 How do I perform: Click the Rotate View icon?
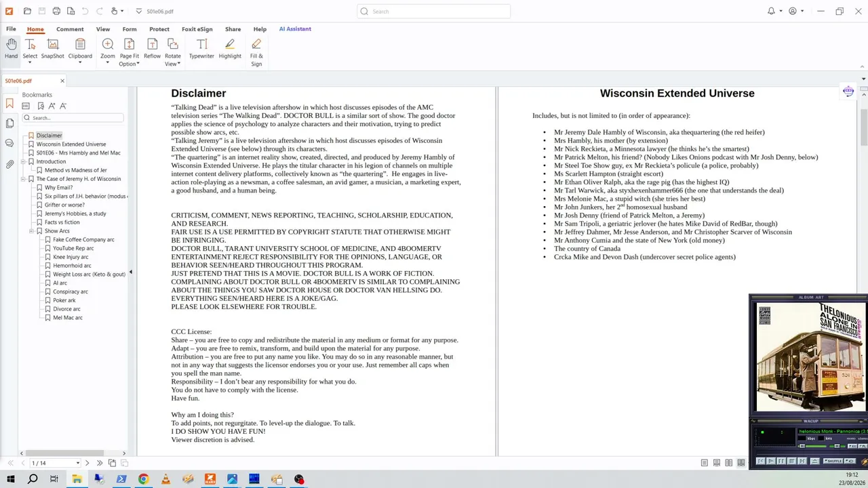[173, 44]
